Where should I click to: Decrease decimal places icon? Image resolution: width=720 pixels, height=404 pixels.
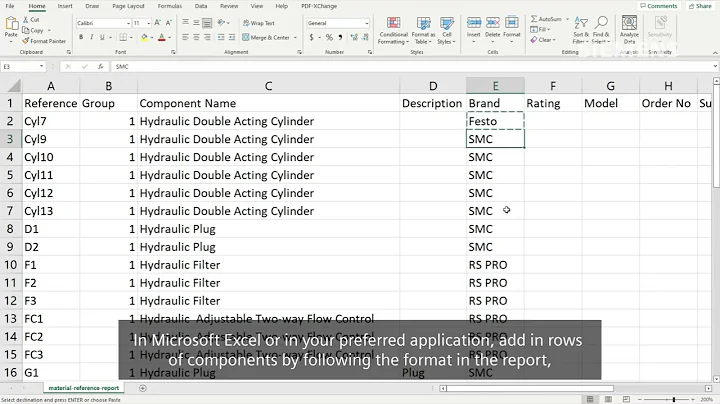click(x=366, y=37)
